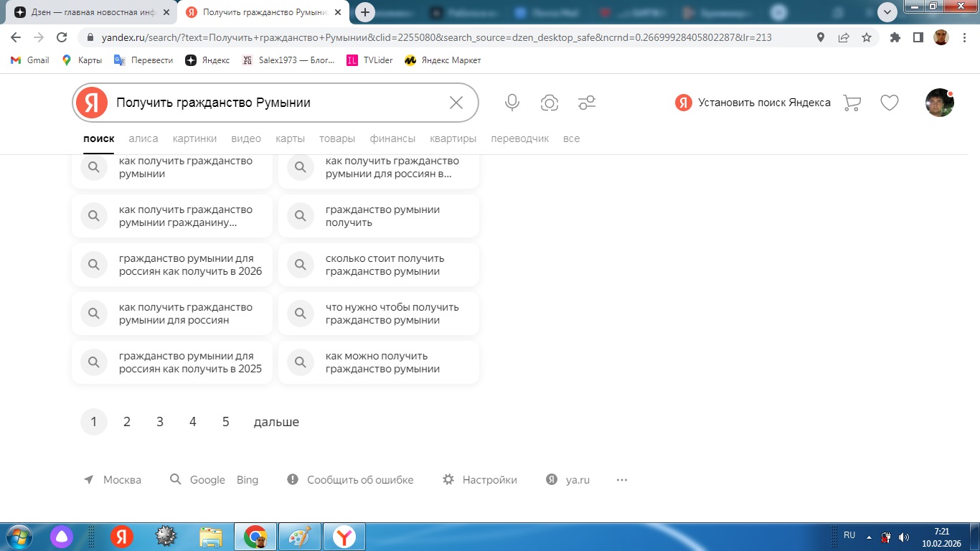Switch to the видео search tab
This screenshot has height=551, width=980.
[x=246, y=138]
